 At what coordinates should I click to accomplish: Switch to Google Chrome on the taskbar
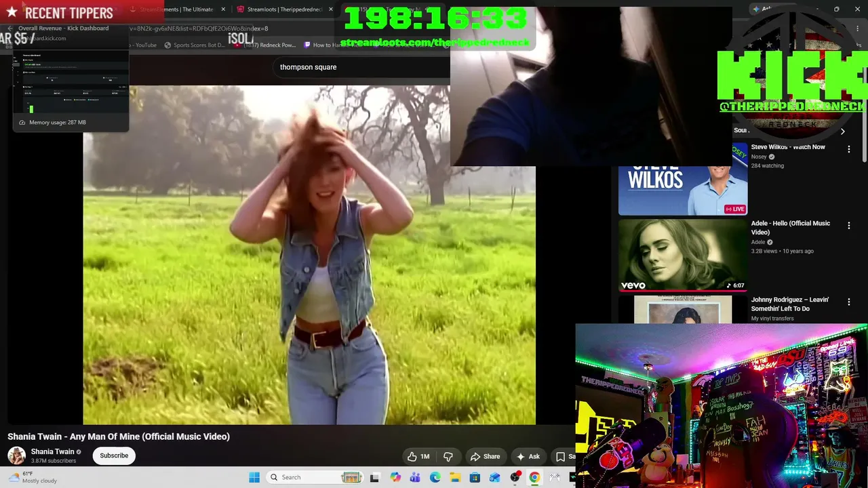[x=534, y=477]
